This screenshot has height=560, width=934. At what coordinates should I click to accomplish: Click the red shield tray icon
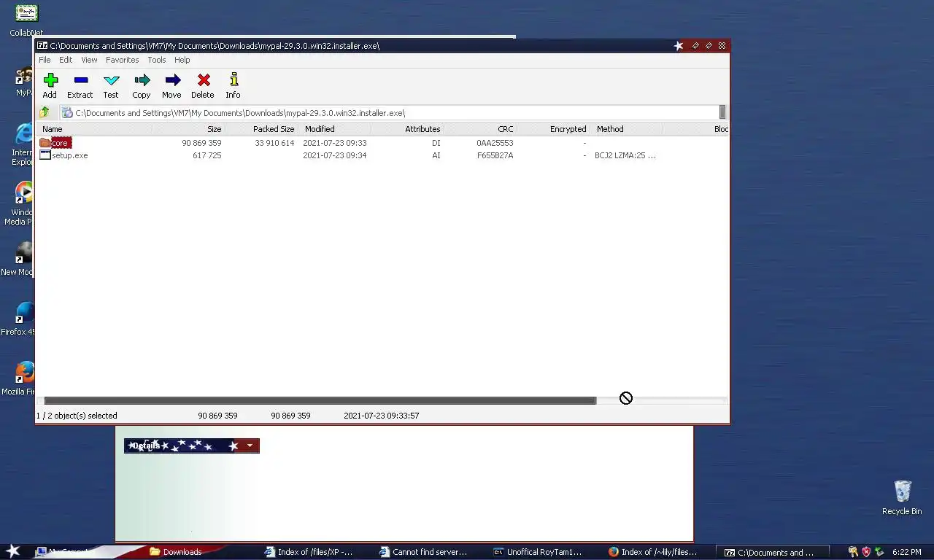pyautogui.click(x=866, y=552)
